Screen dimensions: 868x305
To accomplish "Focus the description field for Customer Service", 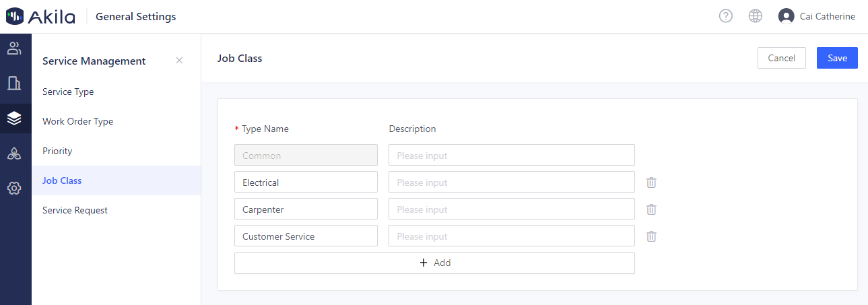I will pos(512,236).
